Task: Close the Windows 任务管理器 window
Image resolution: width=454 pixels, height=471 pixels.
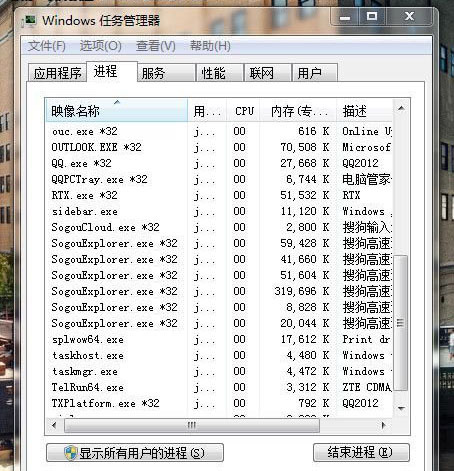Action: click(410, 17)
